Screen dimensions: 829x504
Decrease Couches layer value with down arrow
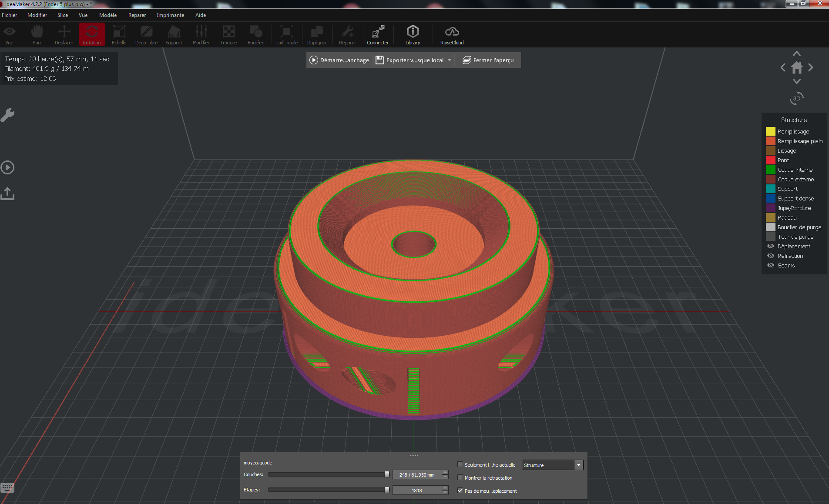click(445, 477)
